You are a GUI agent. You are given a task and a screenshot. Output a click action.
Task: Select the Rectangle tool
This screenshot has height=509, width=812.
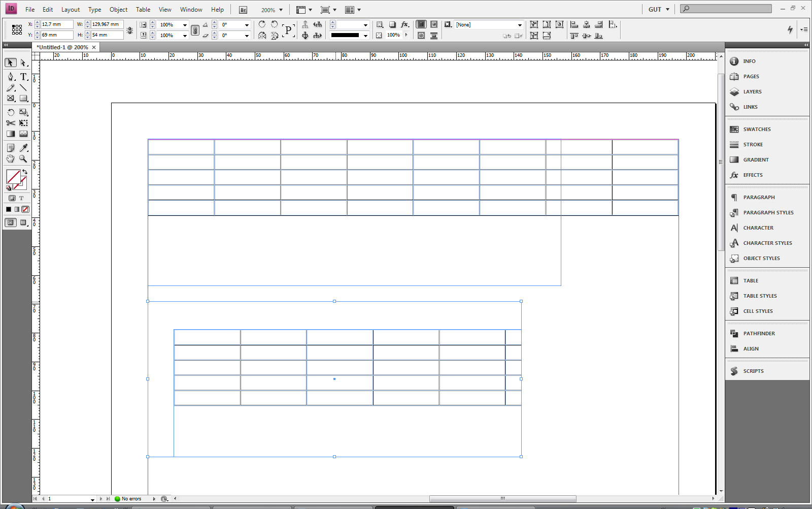point(23,99)
